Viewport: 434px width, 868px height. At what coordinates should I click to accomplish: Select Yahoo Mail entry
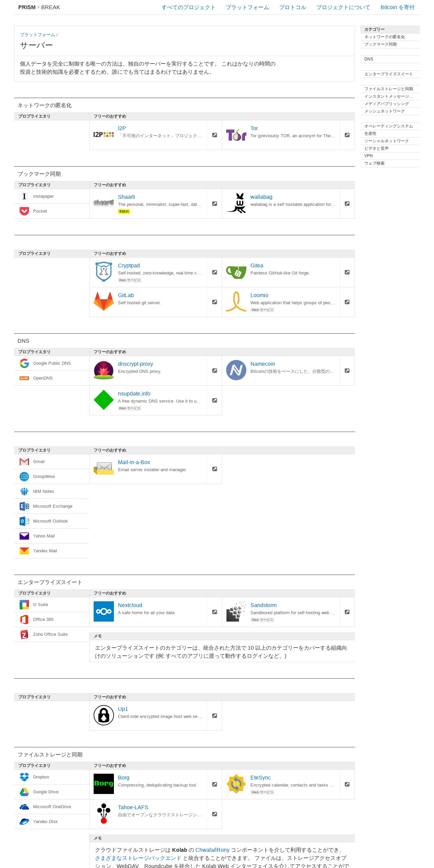(52, 536)
